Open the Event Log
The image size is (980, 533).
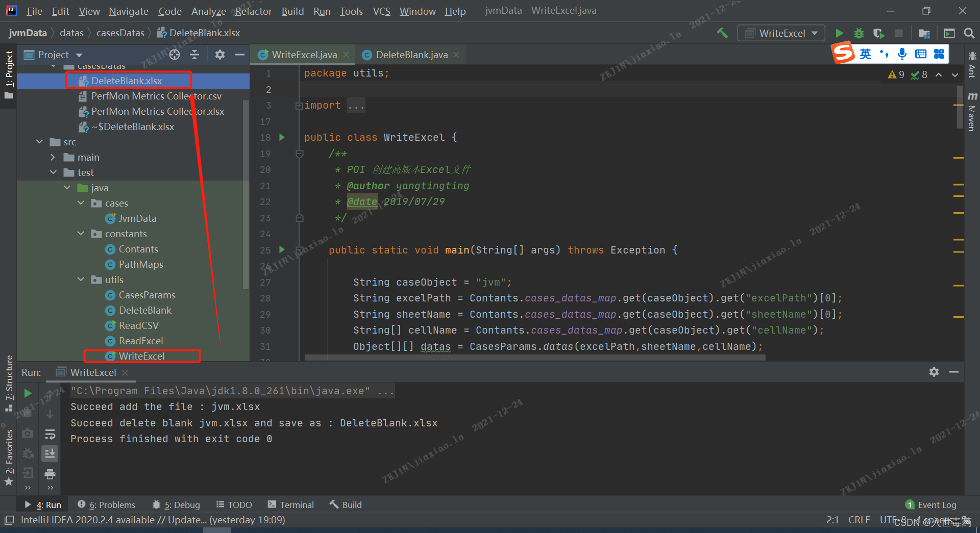[x=931, y=504]
